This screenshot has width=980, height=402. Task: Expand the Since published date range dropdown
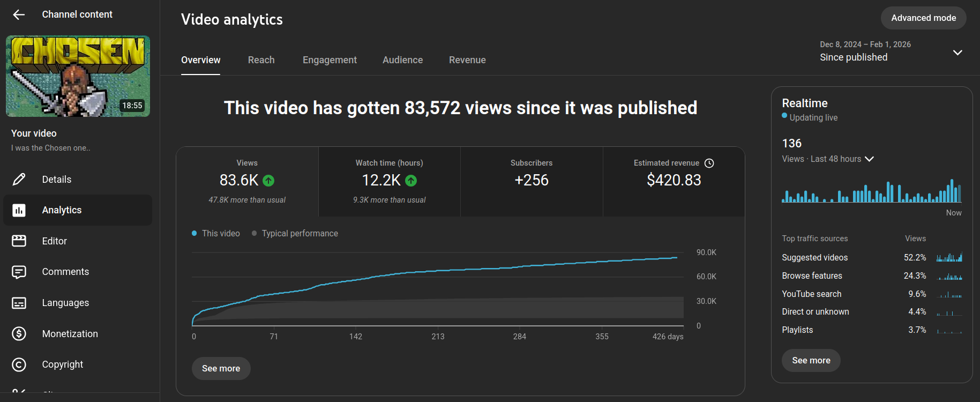(957, 53)
